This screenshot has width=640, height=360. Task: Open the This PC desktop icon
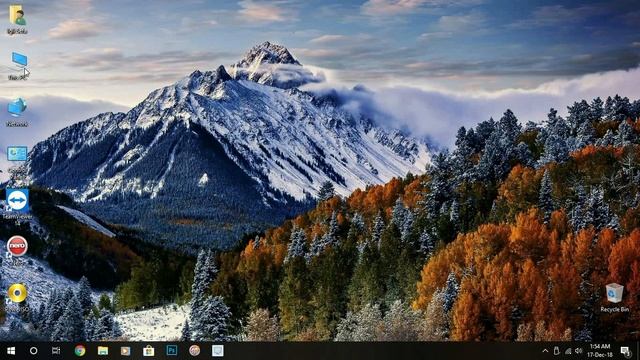coord(18,64)
